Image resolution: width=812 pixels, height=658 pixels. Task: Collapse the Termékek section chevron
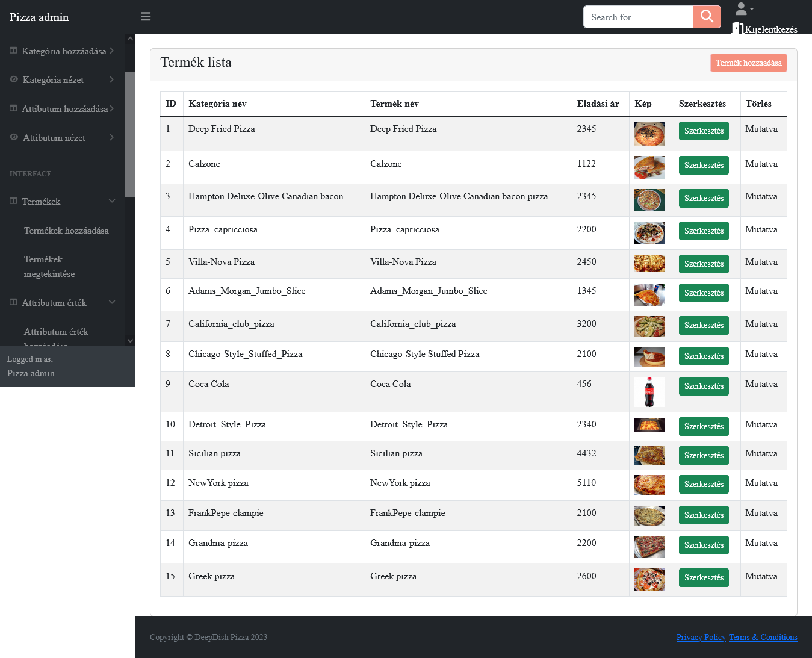click(x=112, y=201)
